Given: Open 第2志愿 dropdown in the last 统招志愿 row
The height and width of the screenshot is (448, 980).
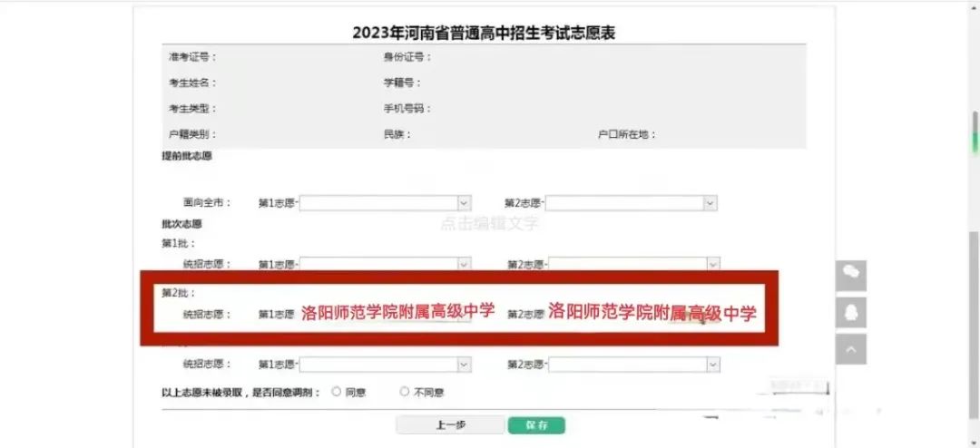Looking at the screenshot, I should (x=633, y=365).
